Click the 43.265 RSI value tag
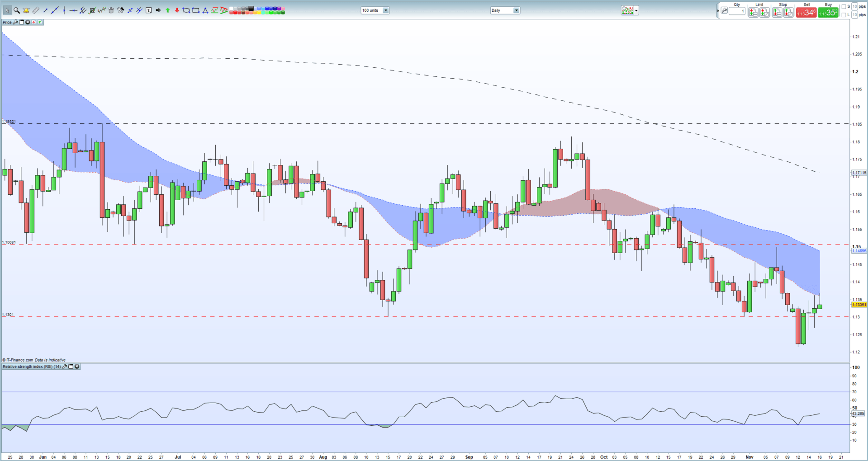Screen dimensions: 868x461 point(858,414)
